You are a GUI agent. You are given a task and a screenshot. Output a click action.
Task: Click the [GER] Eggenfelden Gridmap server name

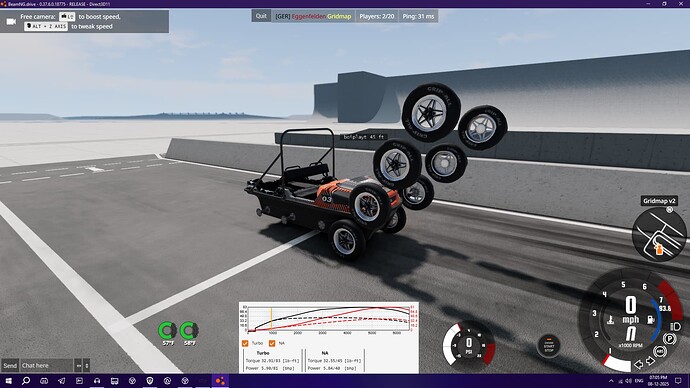[313, 16]
